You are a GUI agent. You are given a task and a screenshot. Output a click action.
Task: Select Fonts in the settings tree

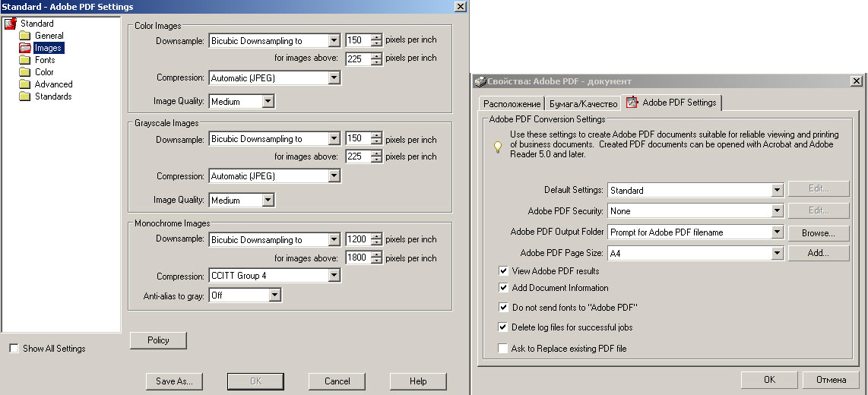(x=45, y=60)
